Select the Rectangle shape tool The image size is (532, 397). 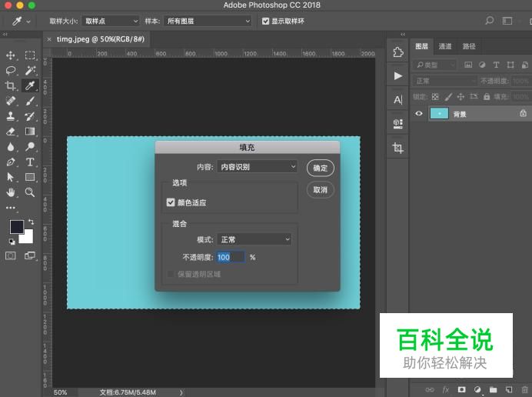point(30,177)
